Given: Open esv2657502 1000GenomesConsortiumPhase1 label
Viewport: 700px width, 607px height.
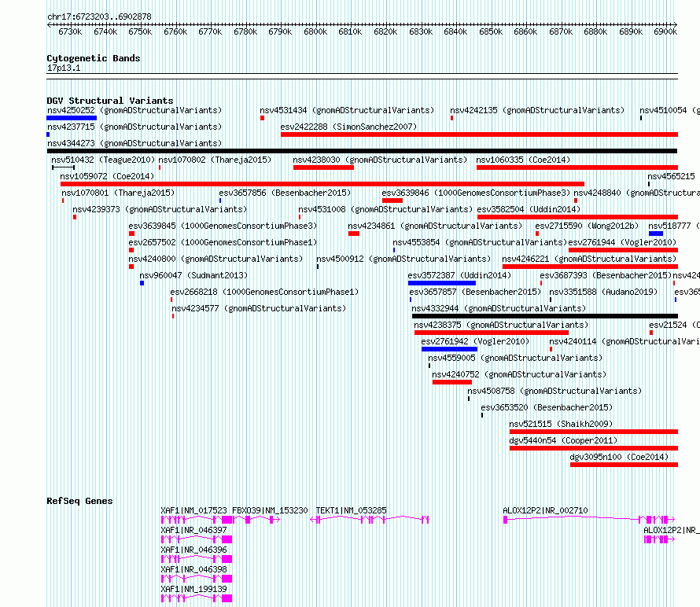Looking at the screenshot, I should click(223, 242).
